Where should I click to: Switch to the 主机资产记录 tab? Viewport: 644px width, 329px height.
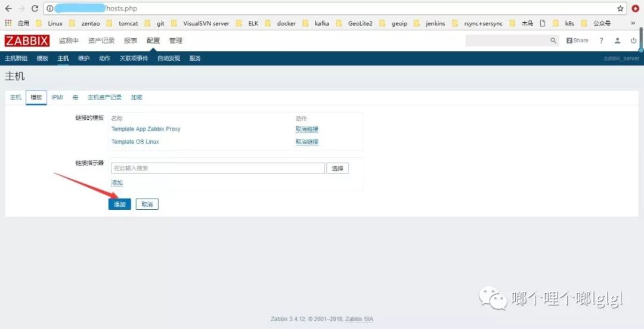pyautogui.click(x=105, y=97)
